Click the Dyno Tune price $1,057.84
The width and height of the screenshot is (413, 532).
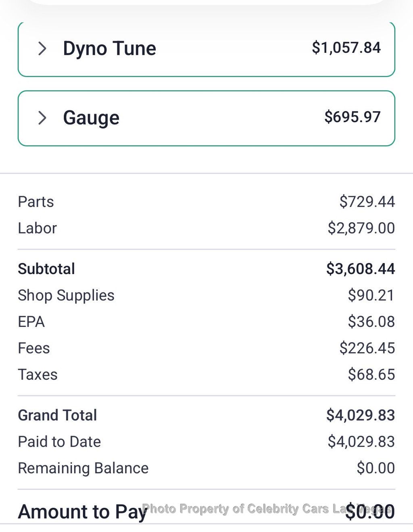(346, 48)
